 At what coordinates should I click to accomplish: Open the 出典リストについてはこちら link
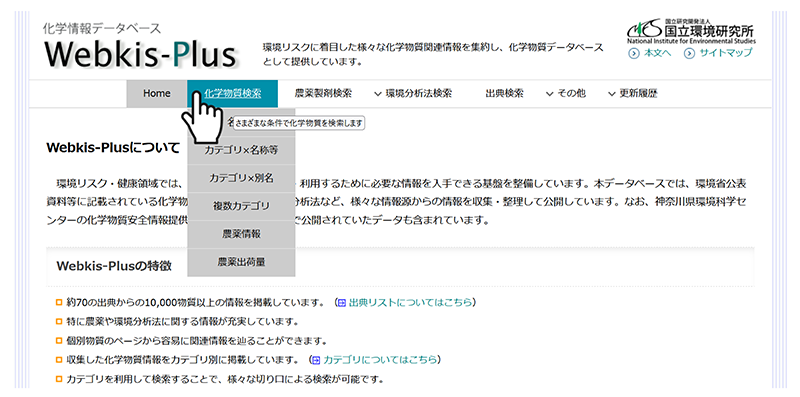click(411, 303)
